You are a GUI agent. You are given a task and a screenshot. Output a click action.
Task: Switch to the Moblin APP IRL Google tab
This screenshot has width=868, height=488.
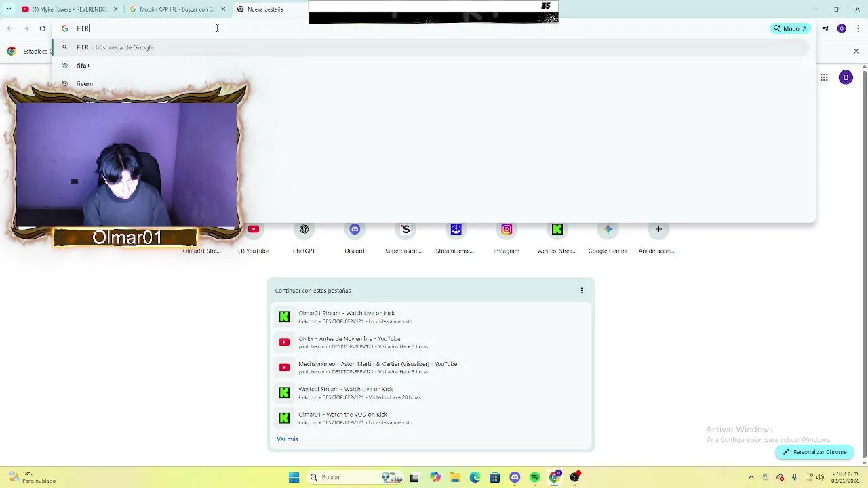(x=177, y=9)
